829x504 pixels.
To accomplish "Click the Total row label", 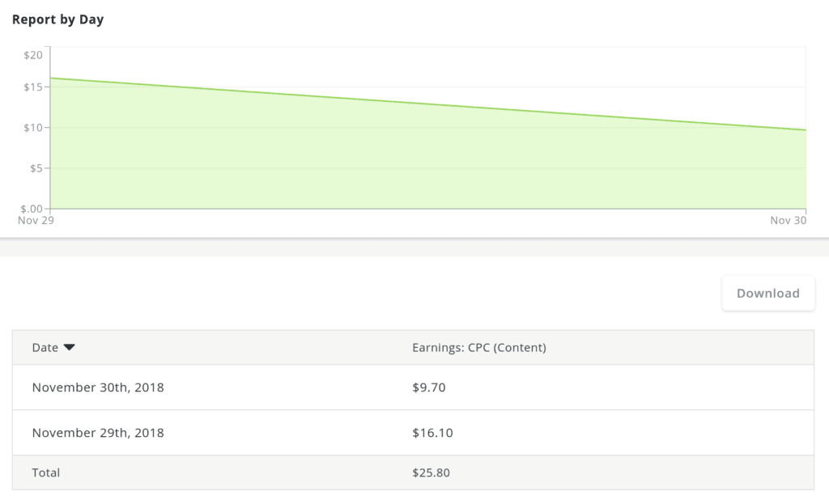I will [x=46, y=472].
